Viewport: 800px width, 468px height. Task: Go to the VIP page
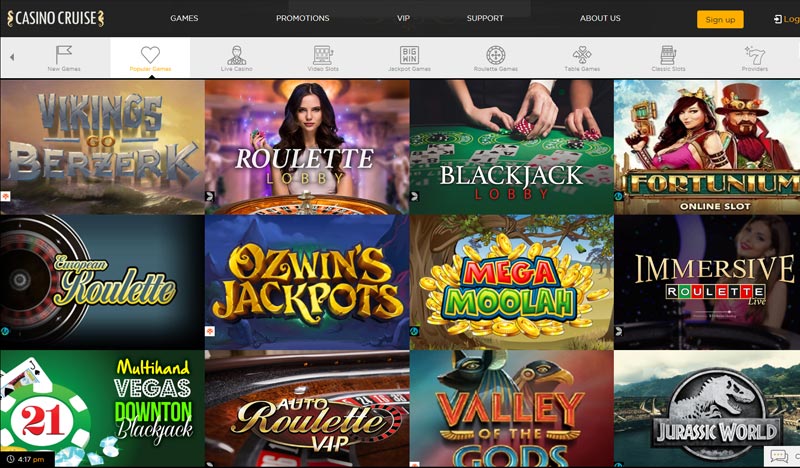click(x=404, y=18)
